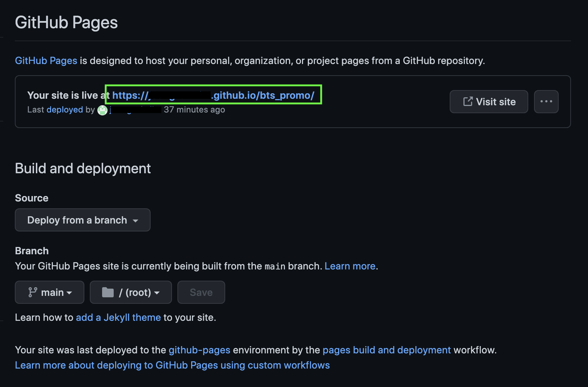This screenshot has width=588, height=387.
Task: Open the add a Jekyll theme link
Action: pos(118,318)
